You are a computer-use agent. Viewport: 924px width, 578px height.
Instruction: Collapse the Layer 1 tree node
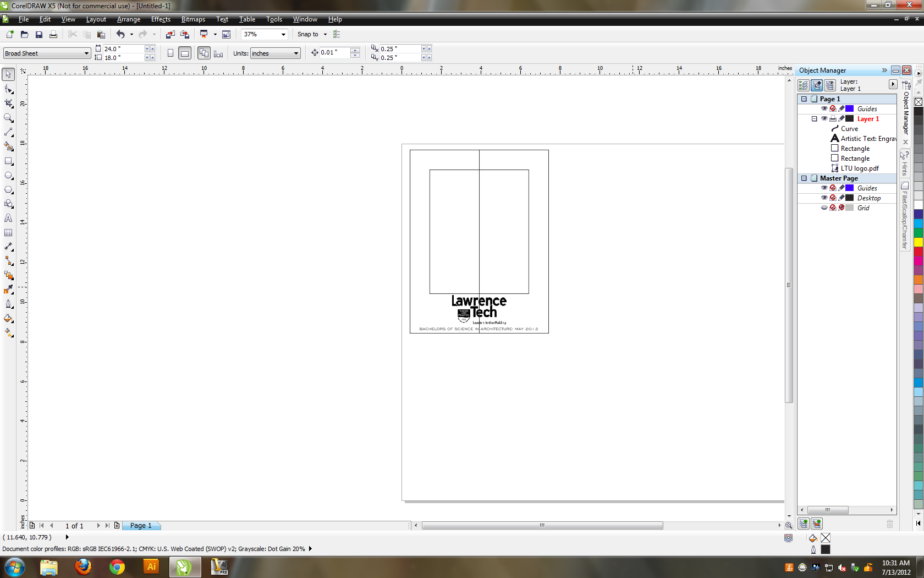click(815, 119)
